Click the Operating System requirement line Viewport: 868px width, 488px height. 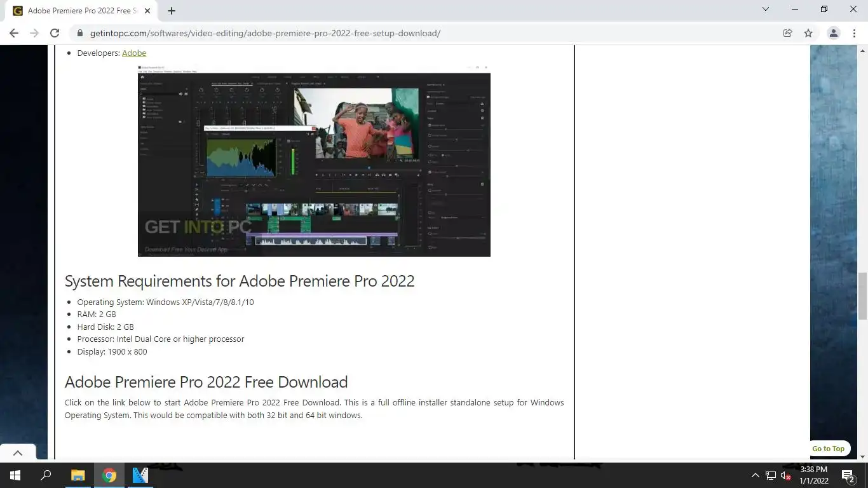pyautogui.click(x=165, y=302)
